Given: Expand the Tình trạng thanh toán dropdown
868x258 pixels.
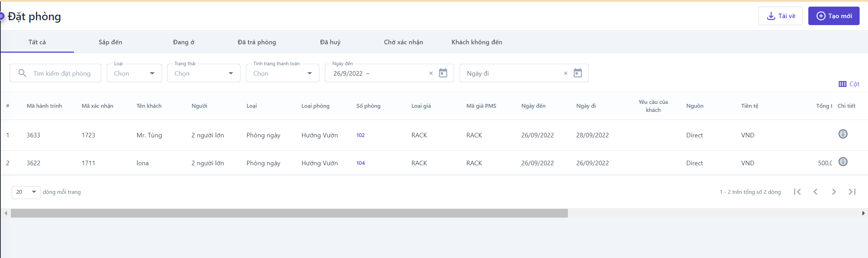Looking at the screenshot, I should pyautogui.click(x=283, y=73).
